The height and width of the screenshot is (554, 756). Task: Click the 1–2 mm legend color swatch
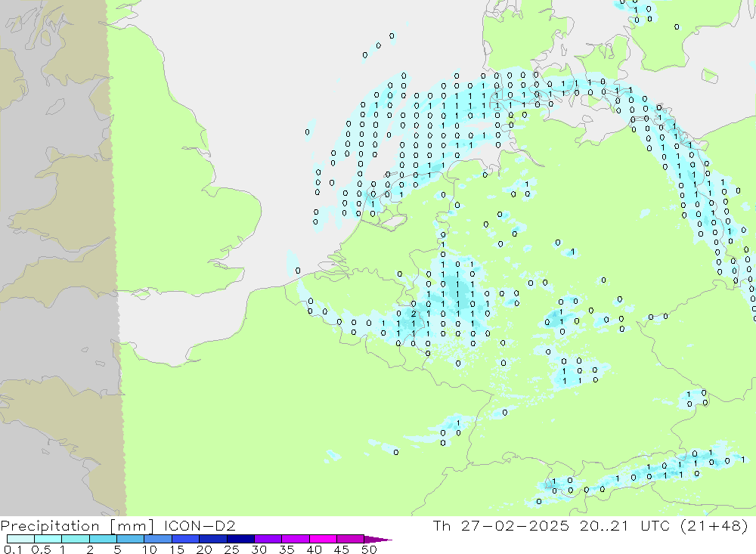tap(76, 539)
